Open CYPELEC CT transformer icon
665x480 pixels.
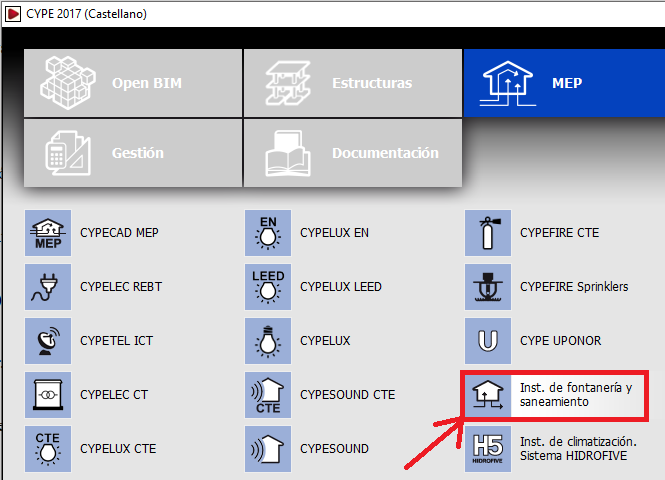tap(48, 394)
